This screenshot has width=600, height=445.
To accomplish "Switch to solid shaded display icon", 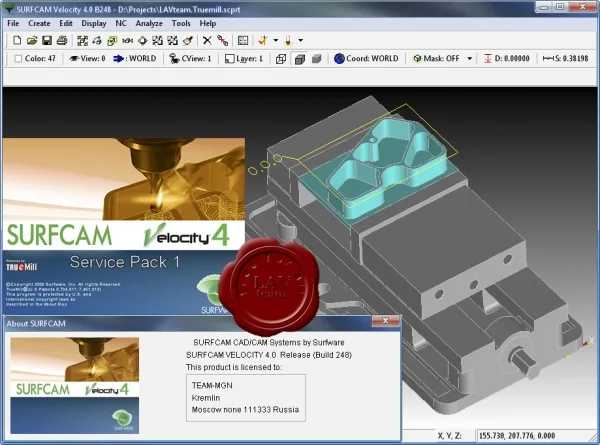I will point(316,59).
